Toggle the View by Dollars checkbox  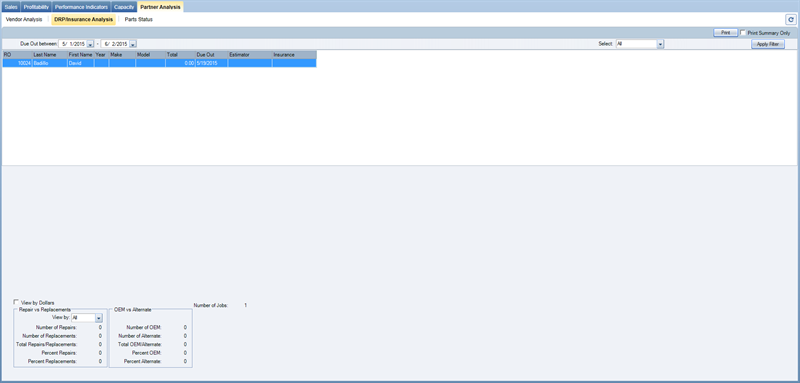click(17, 302)
